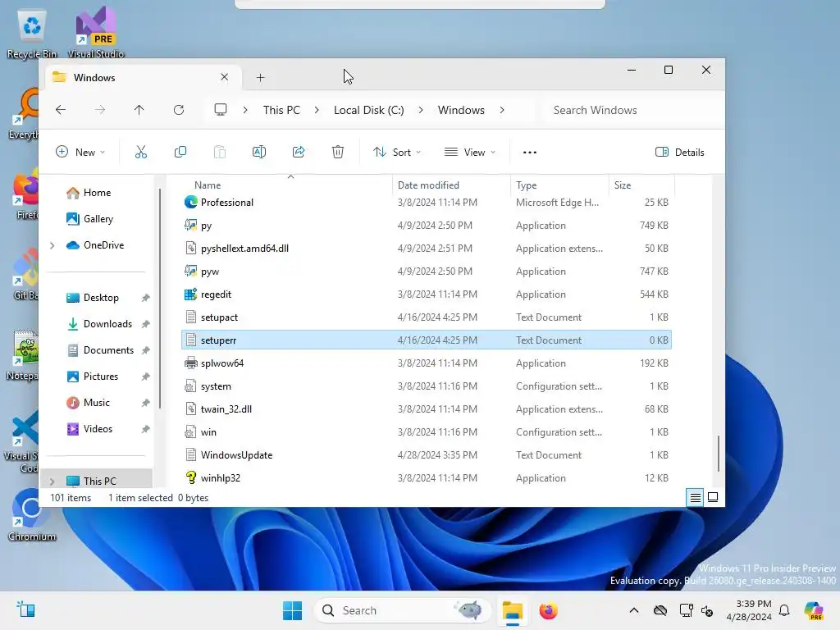The height and width of the screenshot is (630, 840).
Task: Select the Windows tab
Action: click(143, 78)
